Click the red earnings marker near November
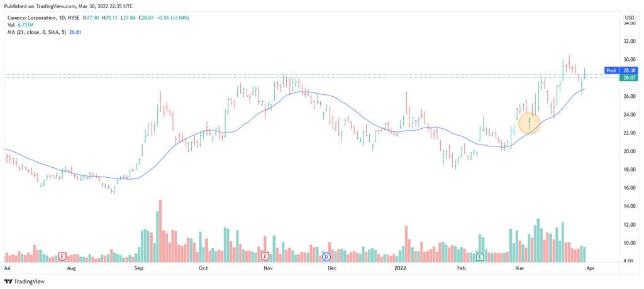The width and height of the screenshot is (644, 289). click(265, 256)
